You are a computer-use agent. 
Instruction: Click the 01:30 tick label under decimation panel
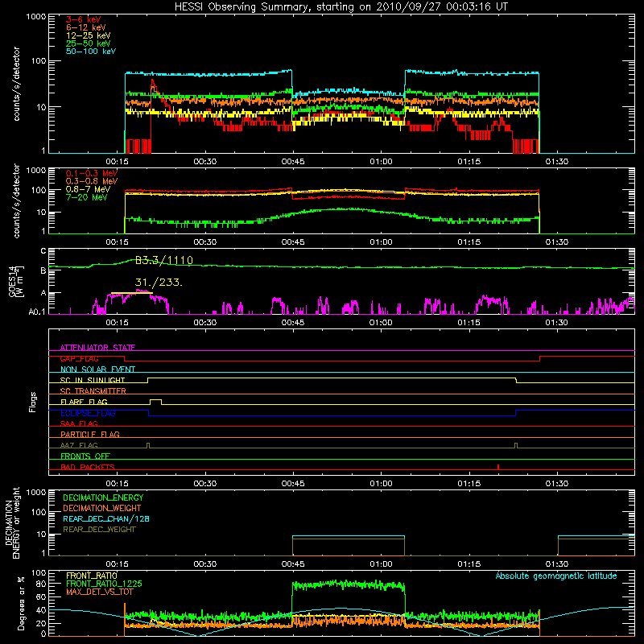pos(557,564)
